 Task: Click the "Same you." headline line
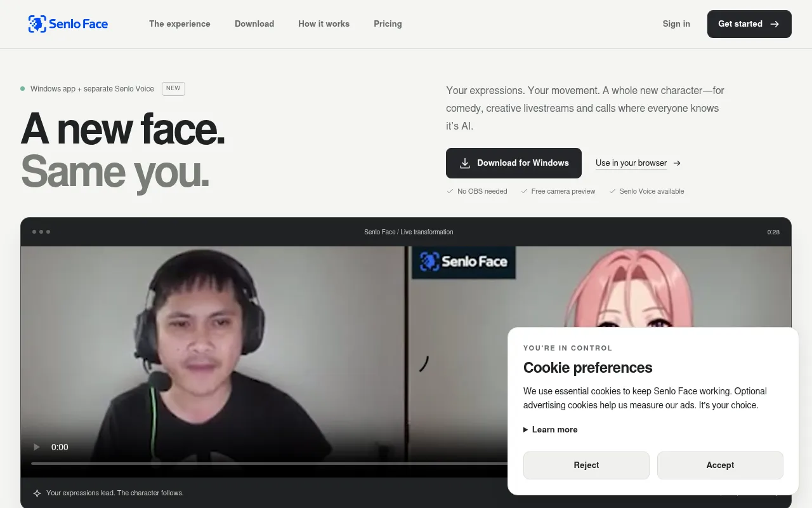pos(115,171)
